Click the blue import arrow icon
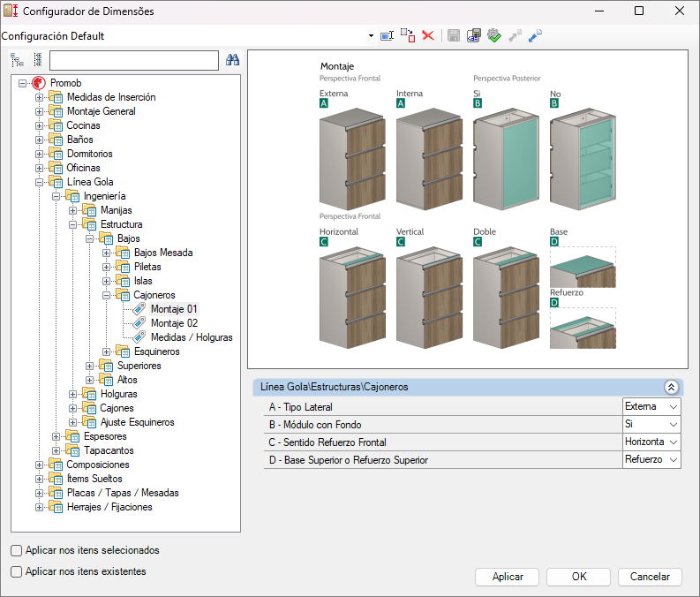Screen dimensions: 700x597 [535, 35]
